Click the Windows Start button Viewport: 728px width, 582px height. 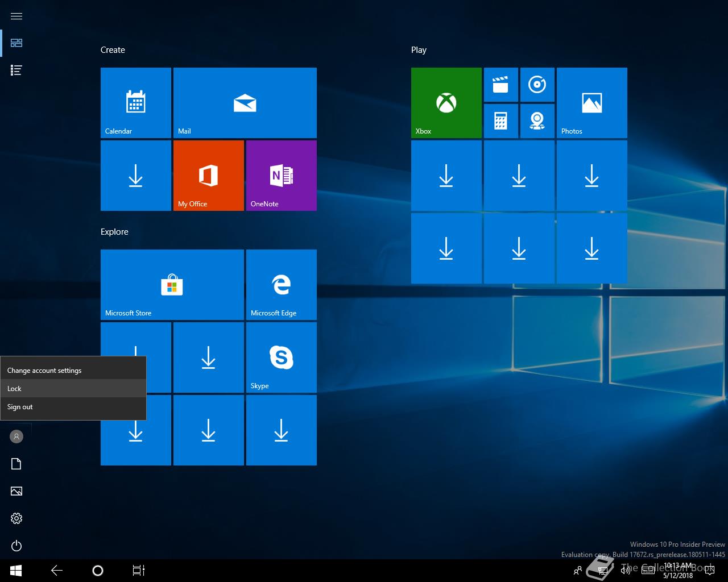pyautogui.click(x=16, y=571)
